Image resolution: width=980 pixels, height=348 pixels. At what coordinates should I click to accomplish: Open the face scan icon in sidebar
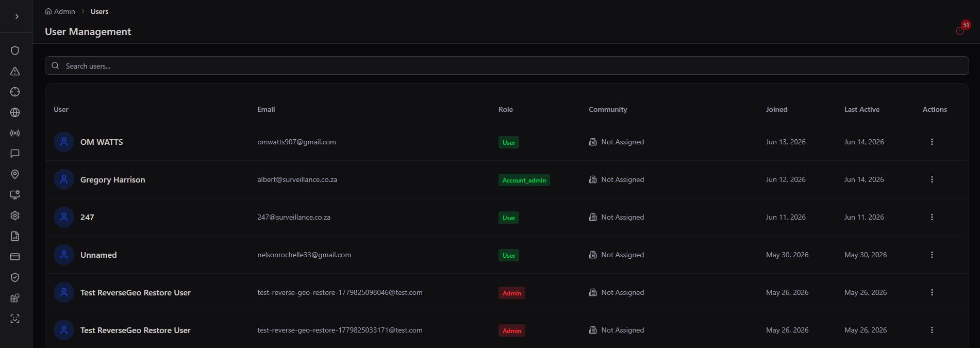[15, 319]
